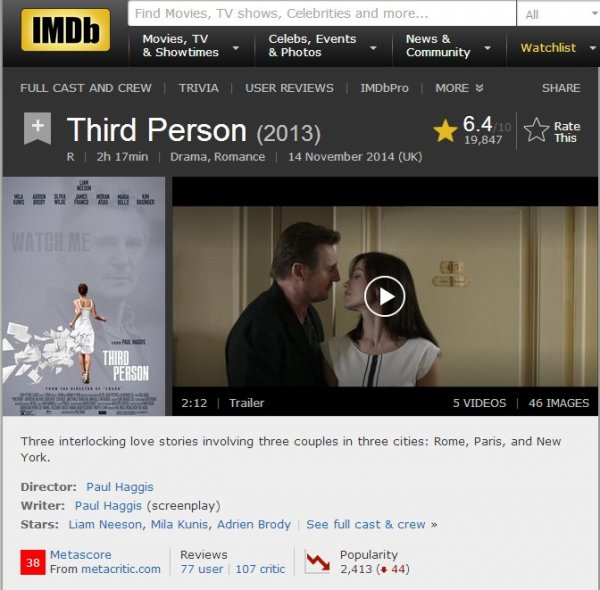Open the All search category selector
The width and height of the screenshot is (600, 590).
[560, 14]
